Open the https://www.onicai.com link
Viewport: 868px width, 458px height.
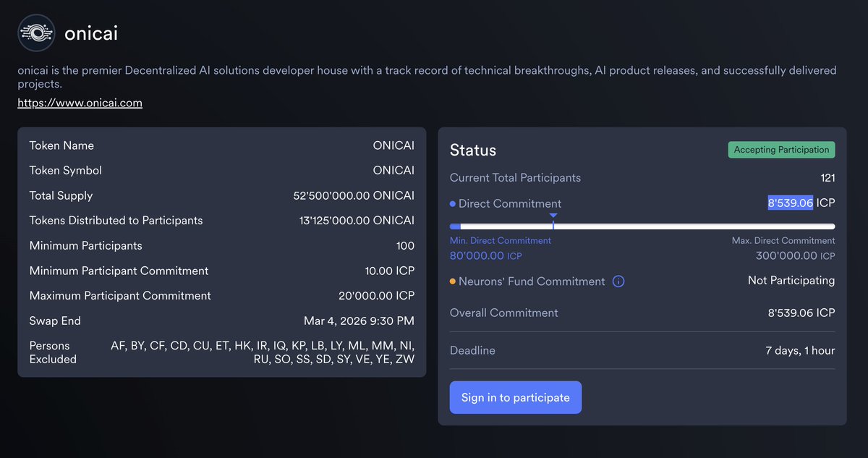[80, 103]
